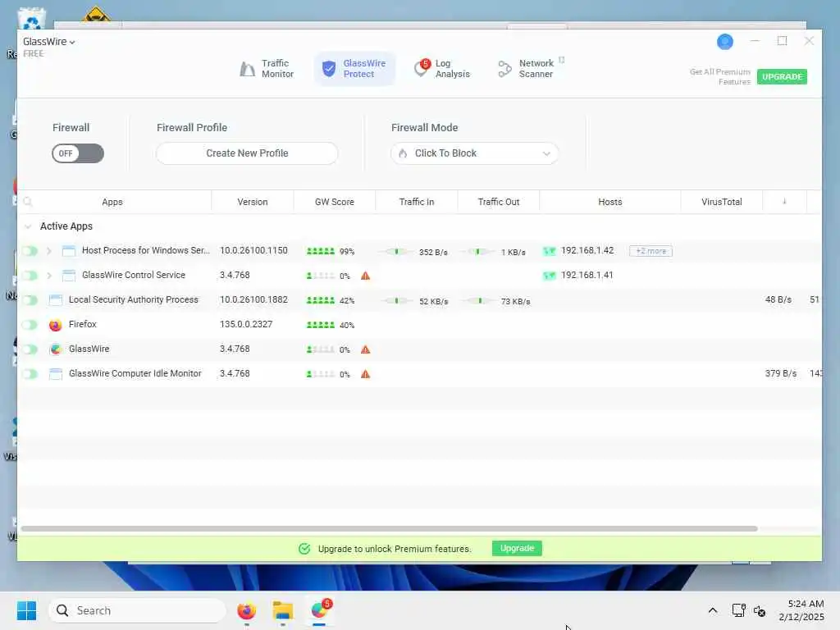Viewport: 840px width, 630px height.
Task: Click Traffic In sparkline for Local Security Authority
Action: click(x=396, y=301)
